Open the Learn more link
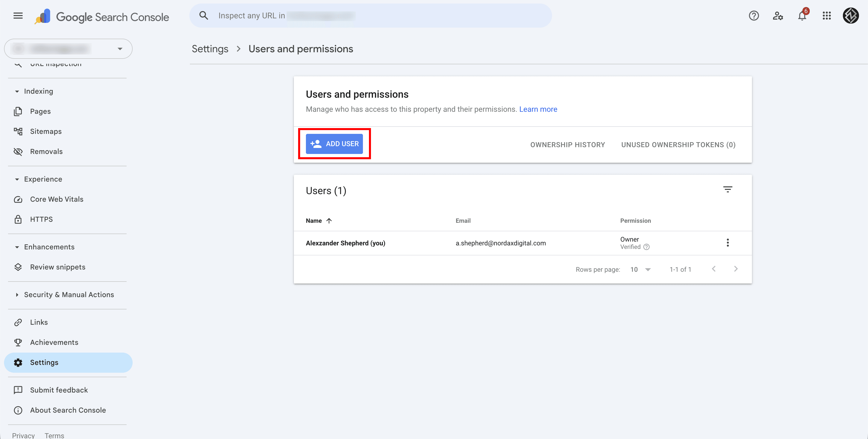The height and width of the screenshot is (439, 868). point(538,109)
